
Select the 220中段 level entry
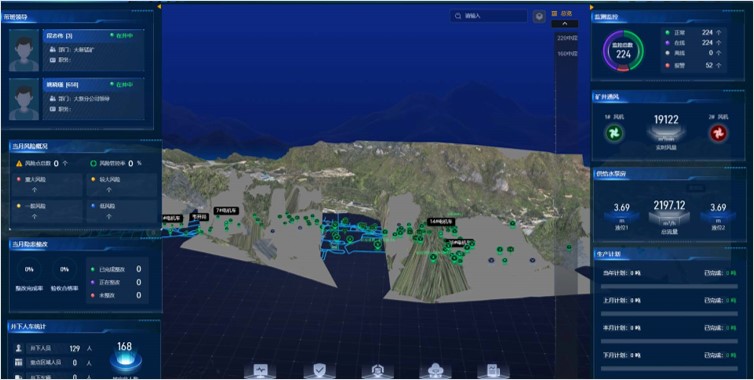tap(567, 38)
